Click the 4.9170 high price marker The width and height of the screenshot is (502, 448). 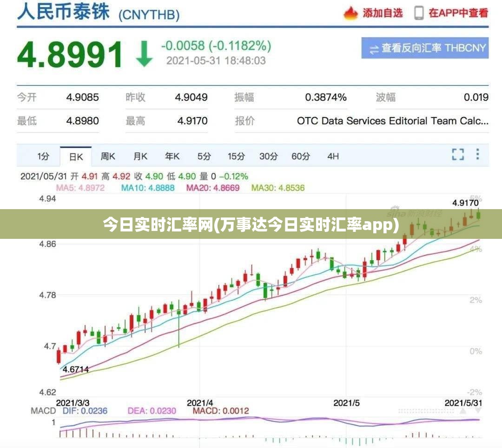click(465, 203)
